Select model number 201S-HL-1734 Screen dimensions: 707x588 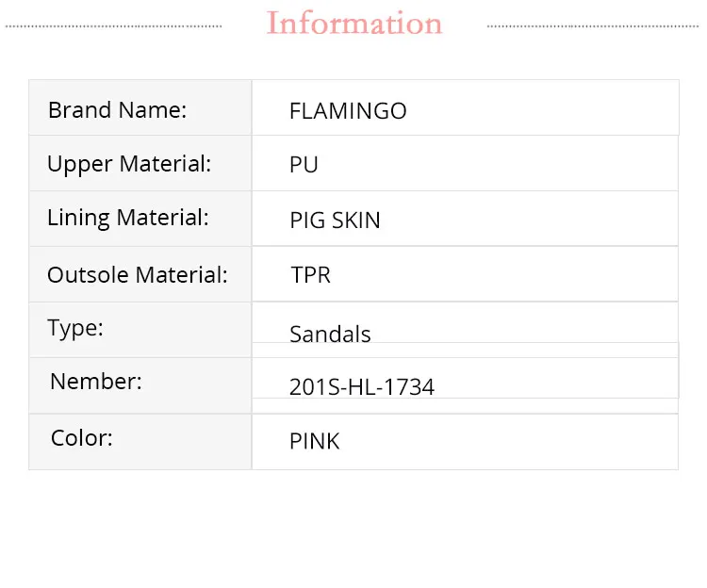(x=362, y=386)
